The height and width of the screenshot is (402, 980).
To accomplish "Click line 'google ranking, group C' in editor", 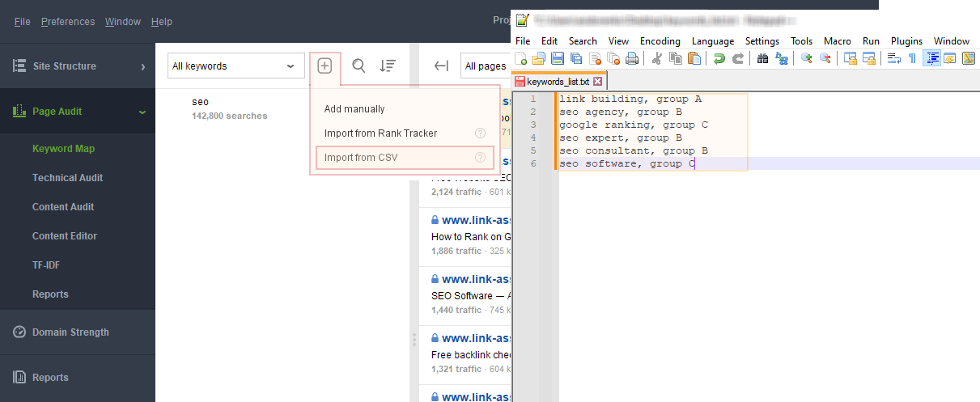I will (634, 125).
